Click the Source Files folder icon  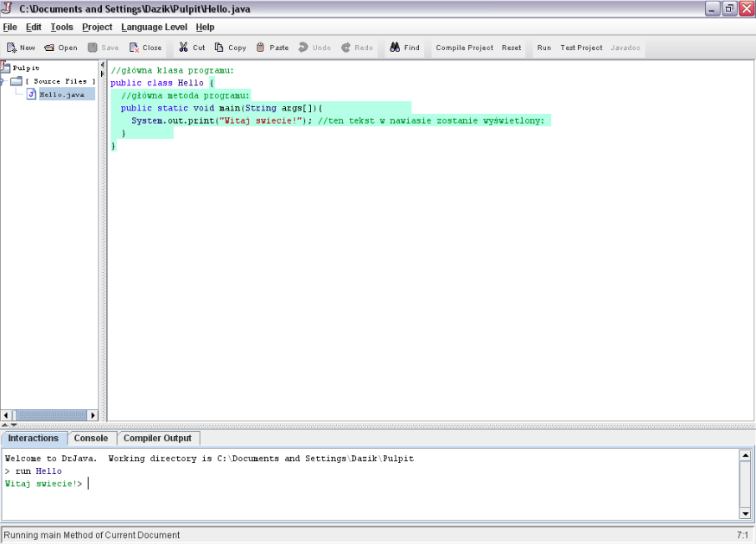(x=16, y=81)
